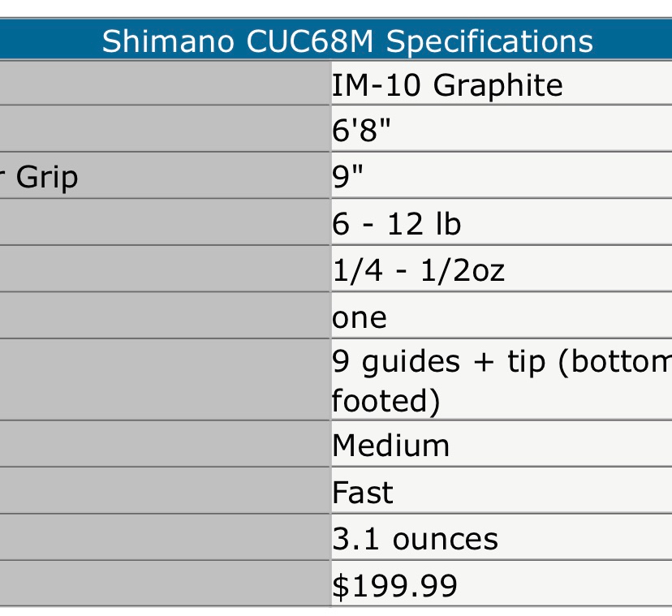This screenshot has width=672, height=616.
Task: Select the 3.1 ounces weight cell
Action: coord(415,539)
